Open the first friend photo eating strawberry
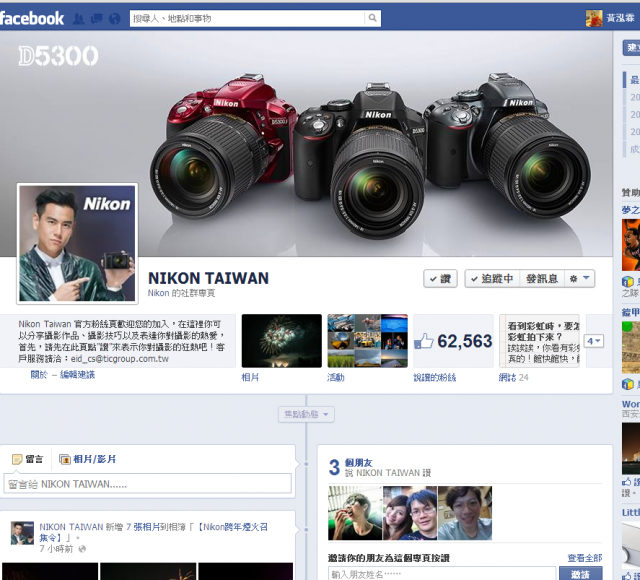Viewport: 640px width, 580px height. (x=355, y=513)
